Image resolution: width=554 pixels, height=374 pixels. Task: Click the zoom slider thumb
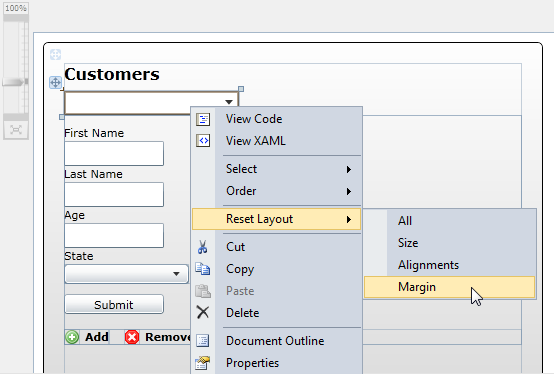click(14, 82)
